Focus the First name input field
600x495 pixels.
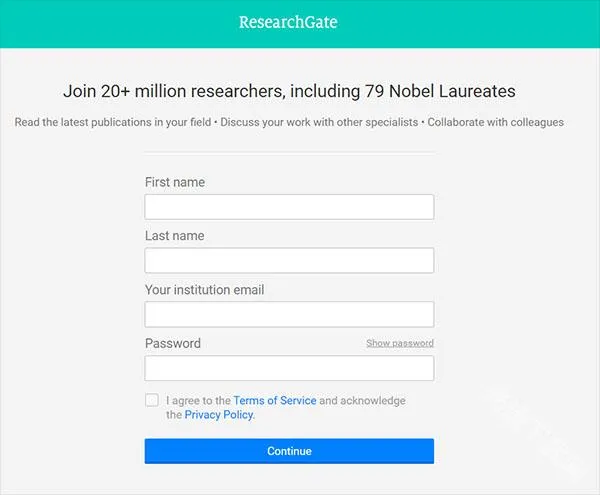289,207
